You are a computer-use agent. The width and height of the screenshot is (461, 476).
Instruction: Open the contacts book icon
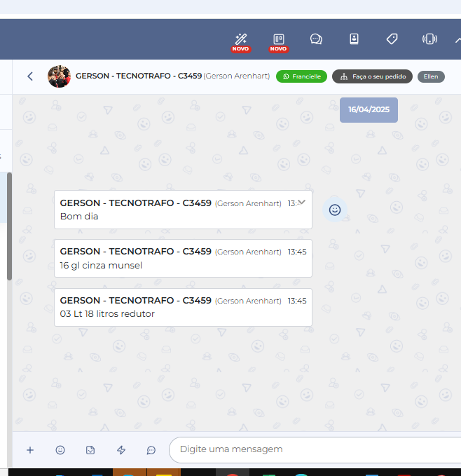click(x=354, y=39)
